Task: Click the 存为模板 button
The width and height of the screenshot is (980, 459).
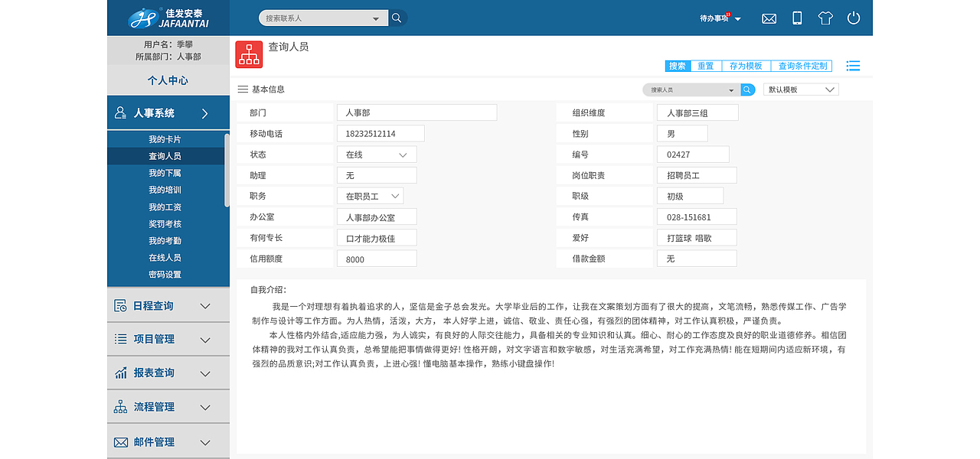Action: click(746, 66)
